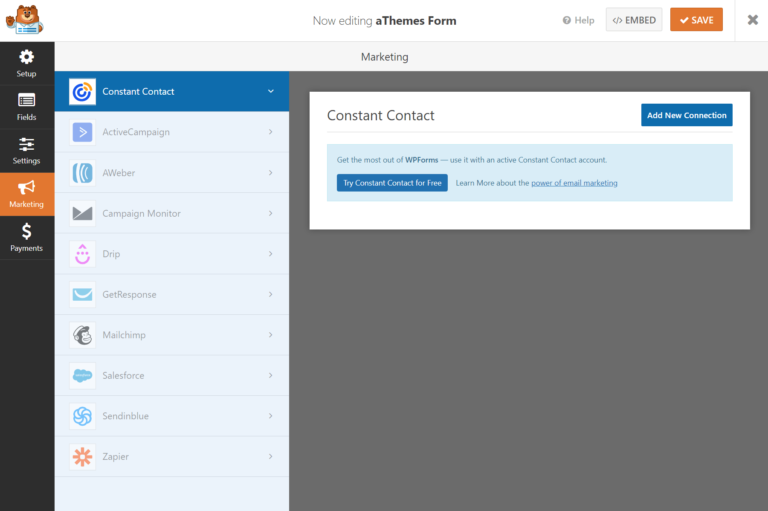Expand the GetResponse row arrow

(270, 295)
